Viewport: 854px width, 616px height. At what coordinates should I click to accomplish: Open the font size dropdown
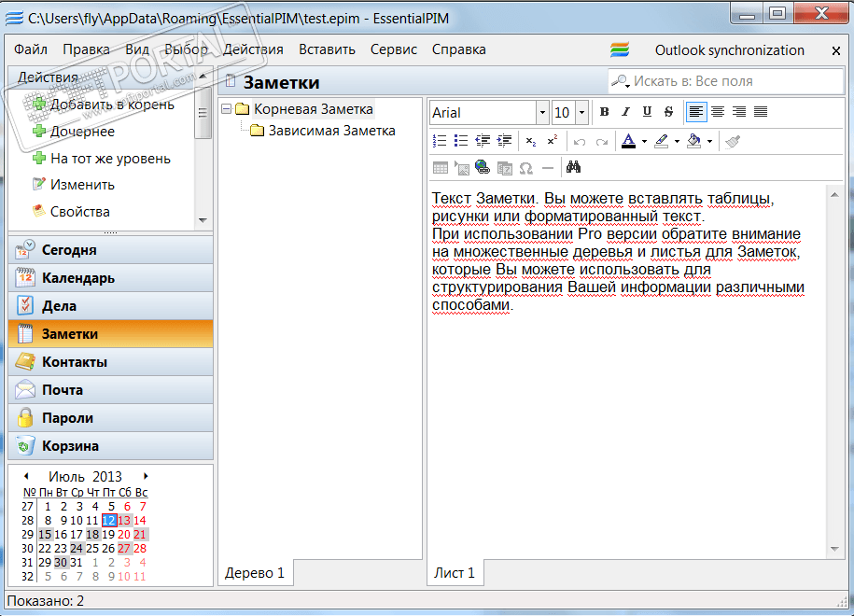[x=582, y=113]
